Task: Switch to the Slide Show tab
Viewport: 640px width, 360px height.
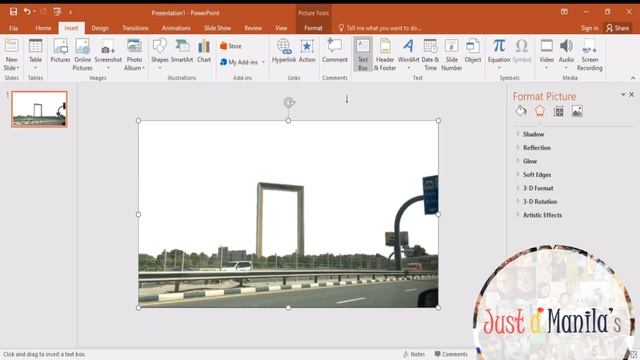Action: (218, 28)
